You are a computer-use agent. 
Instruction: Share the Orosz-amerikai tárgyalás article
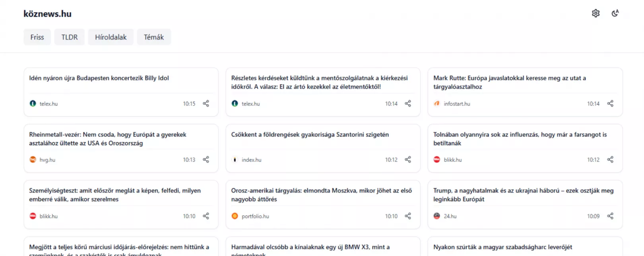(x=408, y=216)
